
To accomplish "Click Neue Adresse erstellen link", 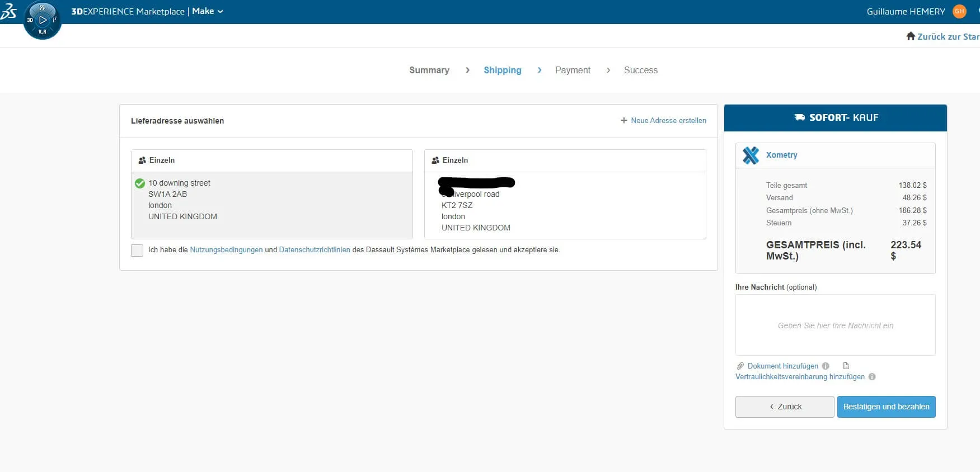I will [663, 121].
